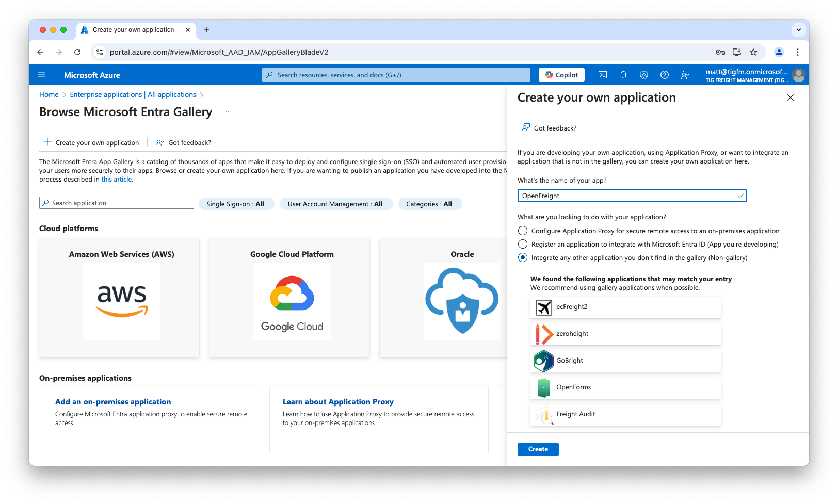
Task: Open the Chrome three-dot menu
Action: 798,52
